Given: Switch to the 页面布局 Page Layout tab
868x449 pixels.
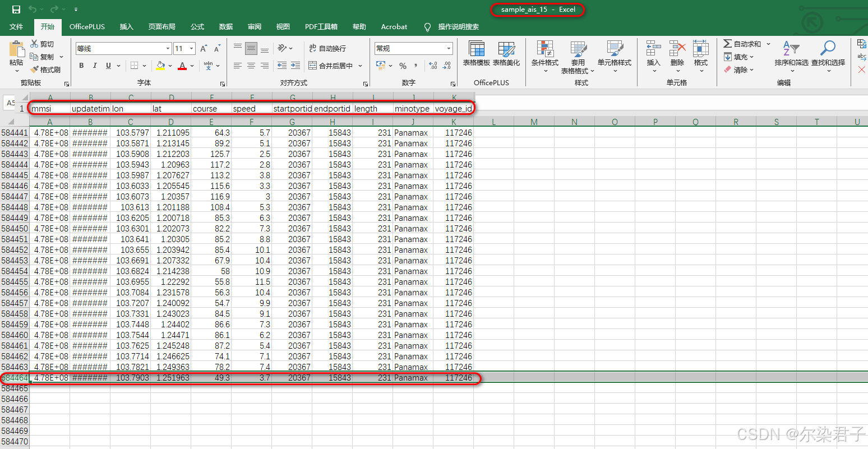Looking at the screenshot, I should coord(161,26).
